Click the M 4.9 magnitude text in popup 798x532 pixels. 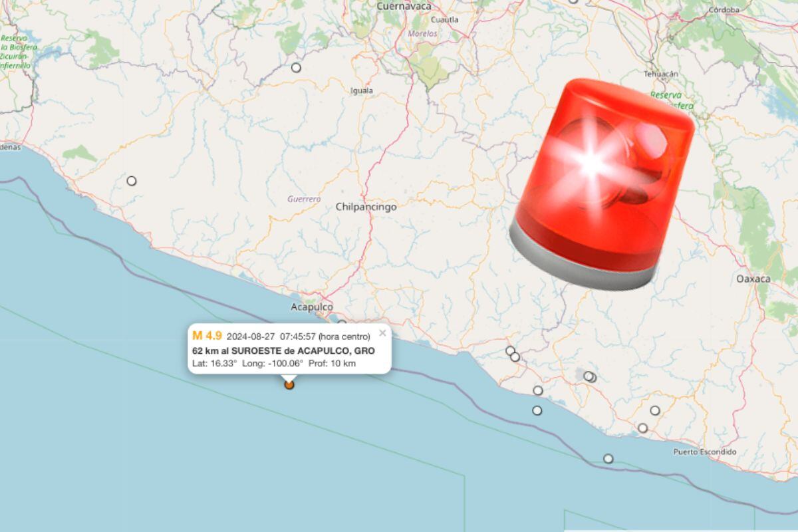pyautogui.click(x=207, y=335)
